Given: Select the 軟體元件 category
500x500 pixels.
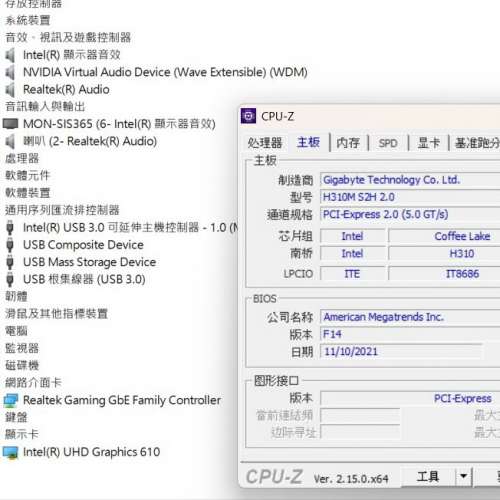Looking at the screenshot, I should click(28, 176).
